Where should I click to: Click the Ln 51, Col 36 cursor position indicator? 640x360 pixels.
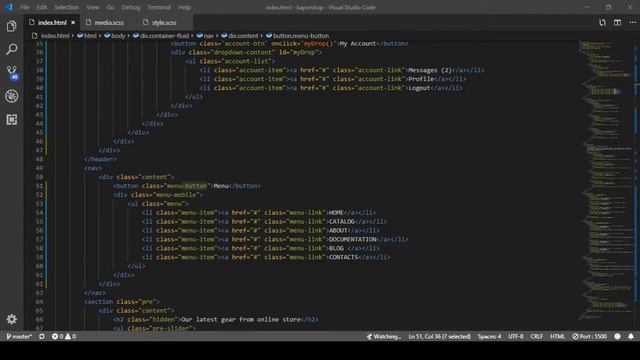pyautogui.click(x=440, y=336)
